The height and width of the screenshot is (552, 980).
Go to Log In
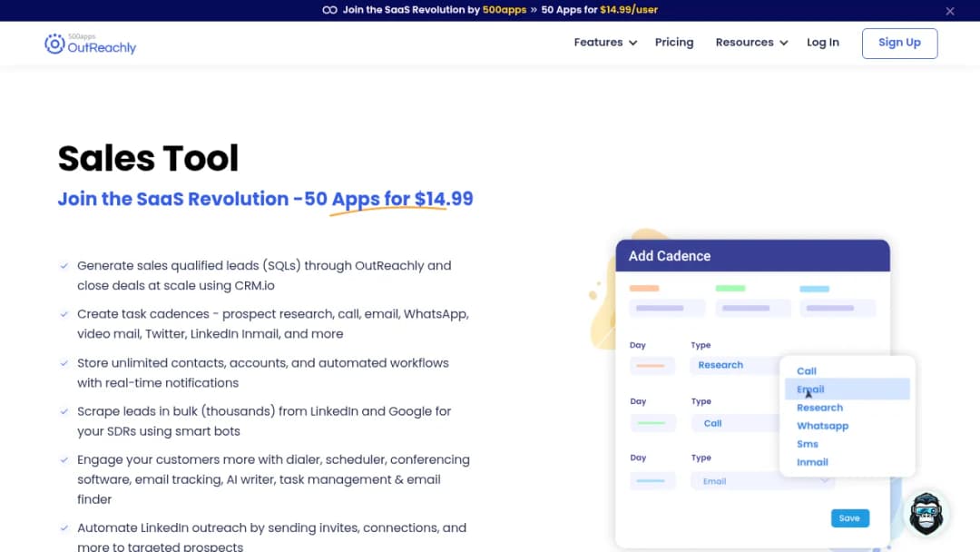(x=822, y=43)
